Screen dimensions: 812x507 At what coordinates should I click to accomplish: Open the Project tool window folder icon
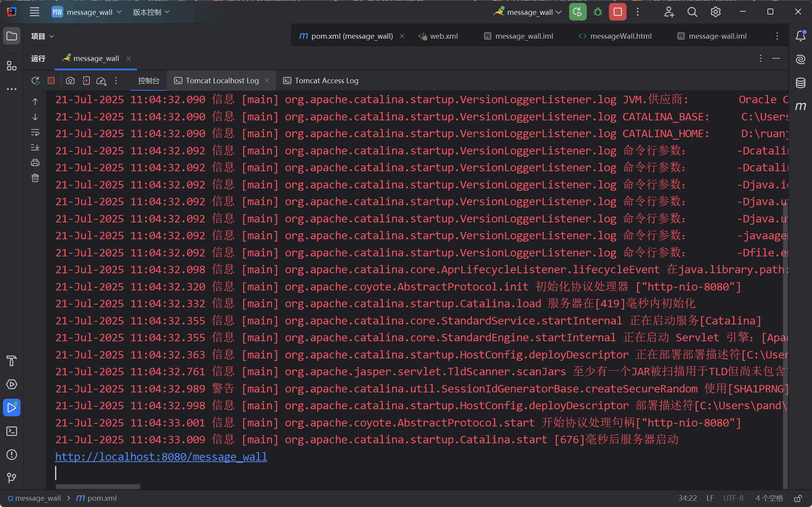point(12,36)
